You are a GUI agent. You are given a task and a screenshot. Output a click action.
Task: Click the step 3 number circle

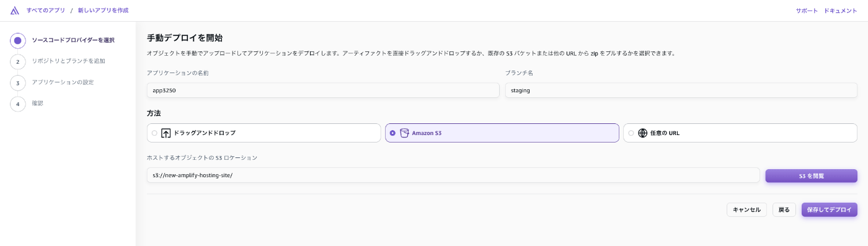[x=18, y=82]
